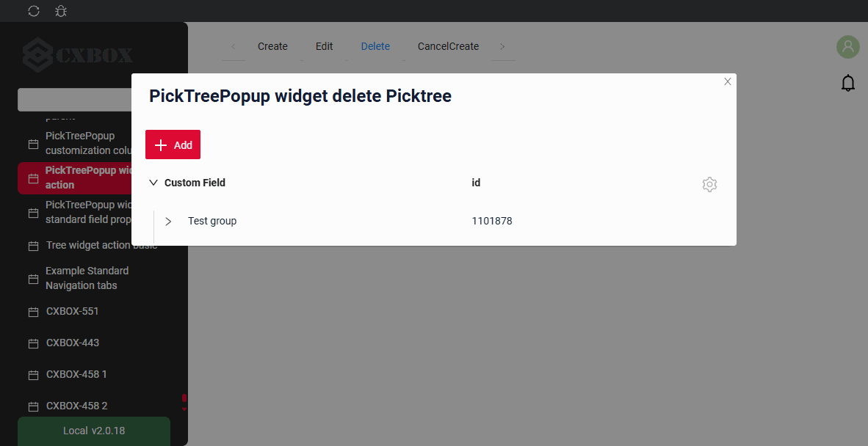Close the PickTree popup with X
Viewport: 868px width, 446px height.
(728, 81)
